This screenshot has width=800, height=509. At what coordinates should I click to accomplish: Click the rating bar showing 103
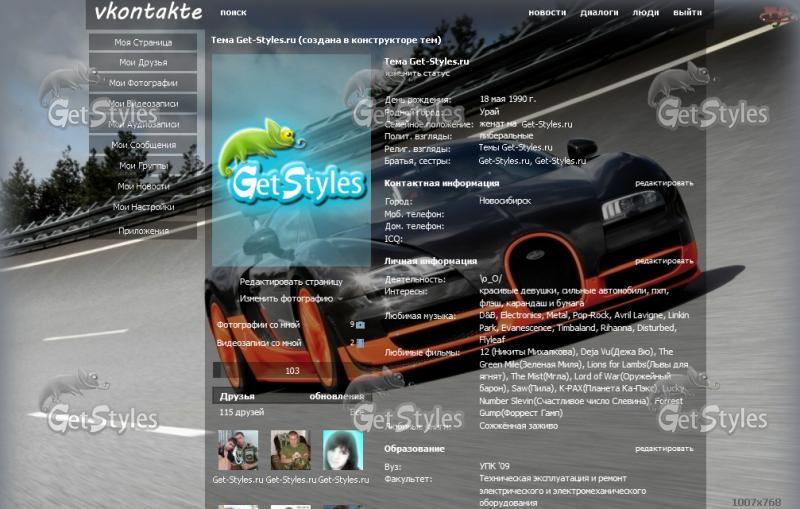tap(292, 371)
